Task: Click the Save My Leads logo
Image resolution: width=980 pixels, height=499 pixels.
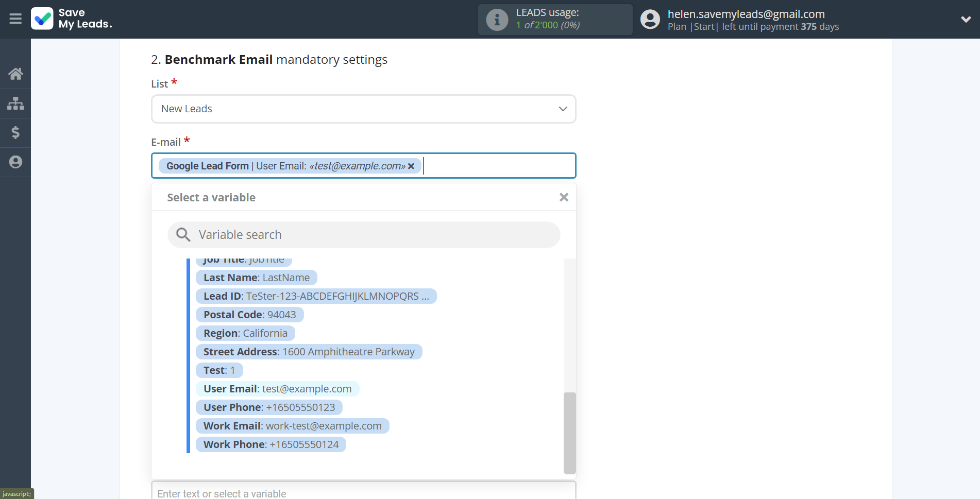Action: pyautogui.click(x=72, y=19)
